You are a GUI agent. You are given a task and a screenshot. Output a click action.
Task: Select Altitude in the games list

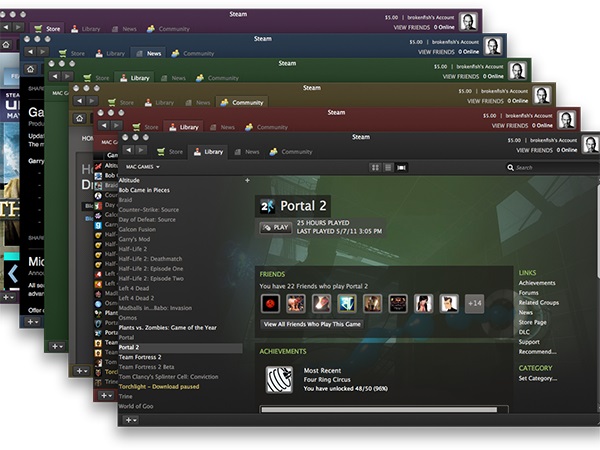click(129, 180)
